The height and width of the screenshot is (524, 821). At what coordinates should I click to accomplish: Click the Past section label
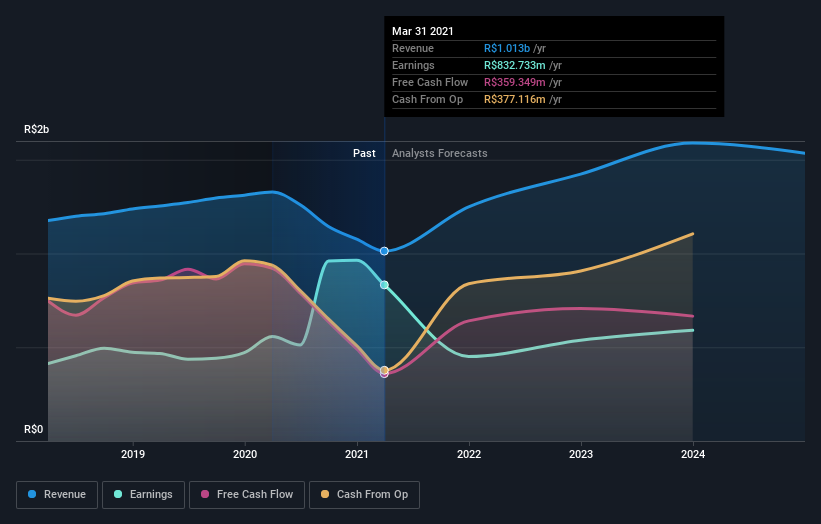[364, 153]
